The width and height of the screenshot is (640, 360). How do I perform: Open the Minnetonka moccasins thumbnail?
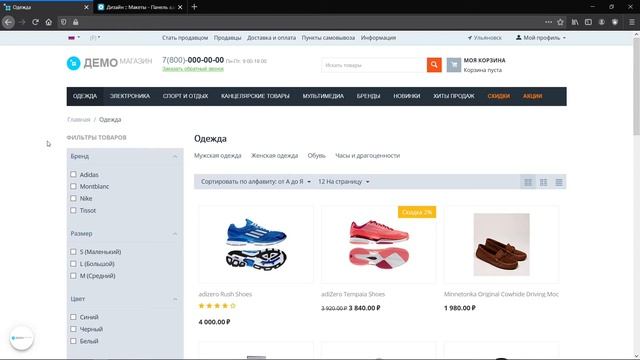coord(501,244)
